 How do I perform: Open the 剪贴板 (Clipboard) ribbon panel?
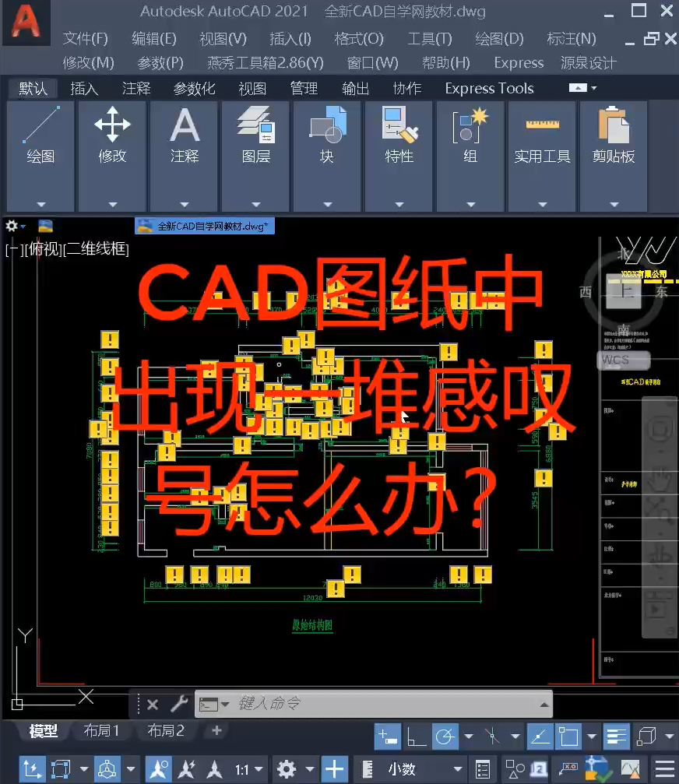tap(614, 156)
